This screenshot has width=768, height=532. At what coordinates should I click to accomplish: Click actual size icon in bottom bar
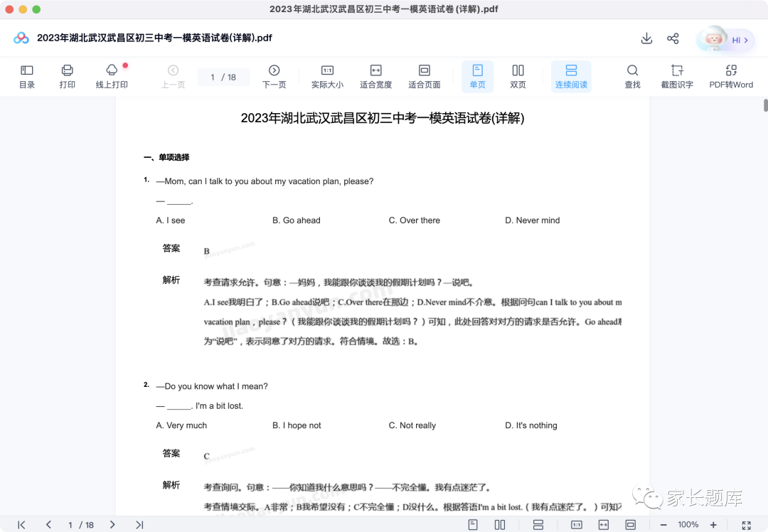[577, 525]
